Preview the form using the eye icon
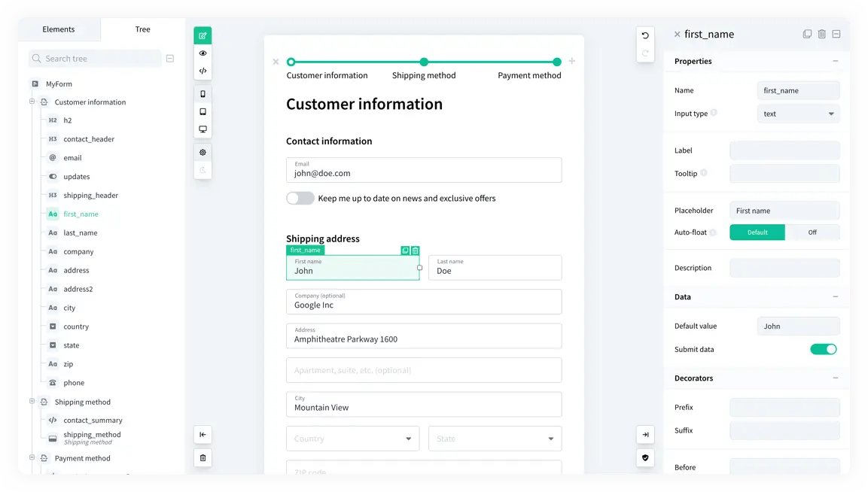 pos(203,53)
